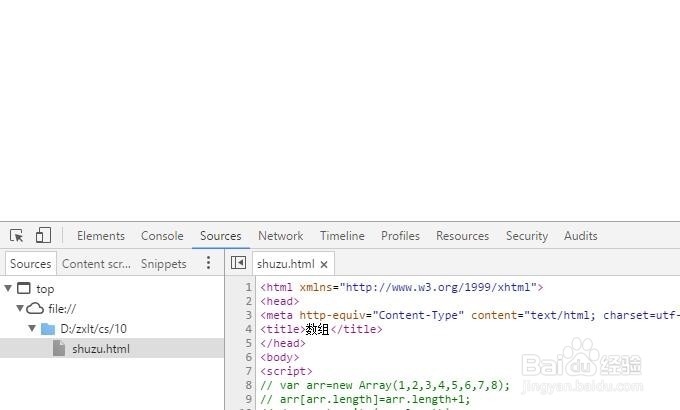Click the shuzu.html document icon
Image resolution: width=680 pixels, height=410 pixels.
pos(59,348)
